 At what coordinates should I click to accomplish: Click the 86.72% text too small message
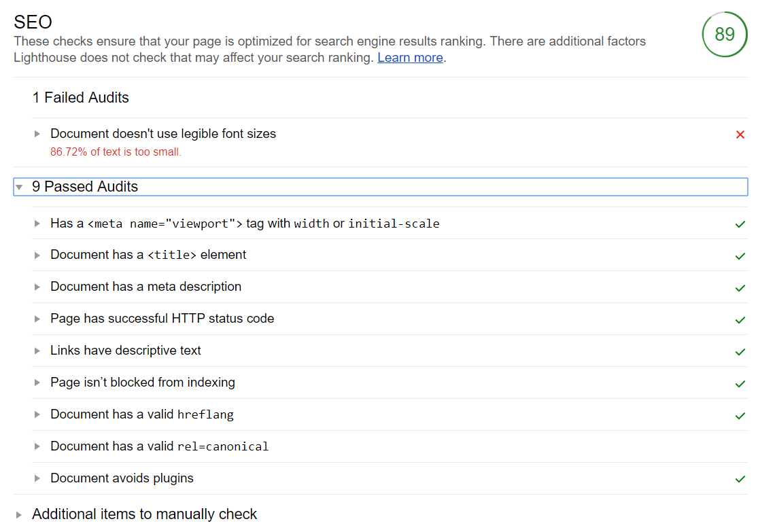(116, 152)
